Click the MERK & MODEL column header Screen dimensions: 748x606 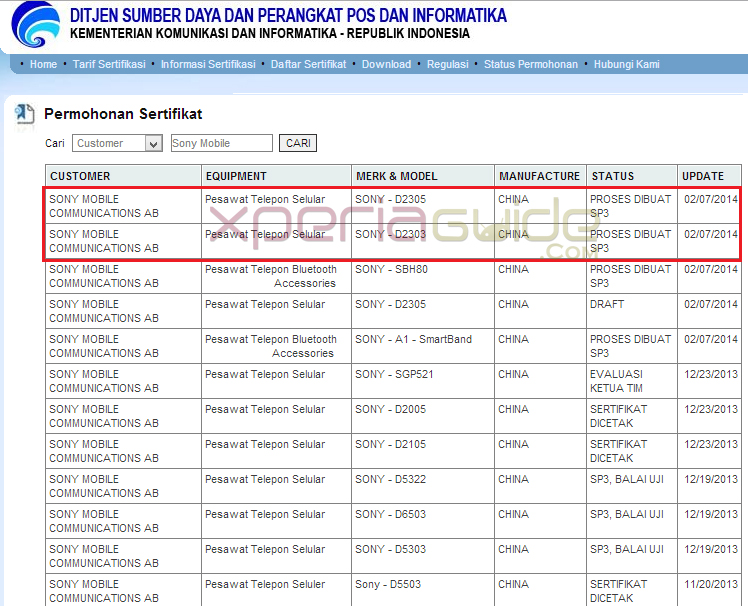pyautogui.click(x=423, y=176)
